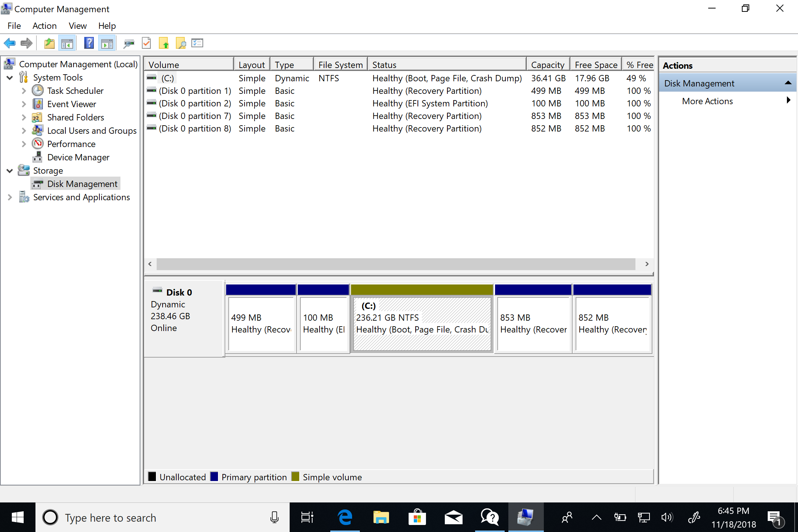Click the Disk Management icon in Storage
Screen dimensions: 798x532
[x=38, y=184]
